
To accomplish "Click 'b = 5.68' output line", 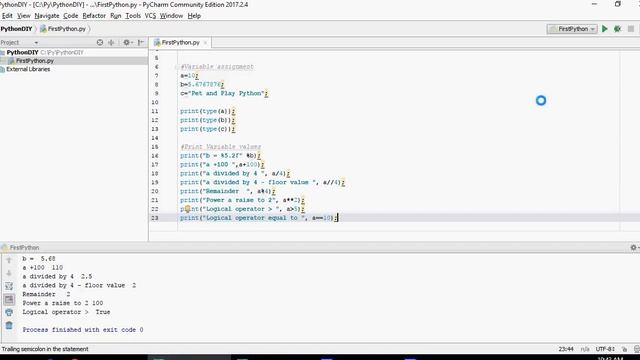I will [39, 258].
